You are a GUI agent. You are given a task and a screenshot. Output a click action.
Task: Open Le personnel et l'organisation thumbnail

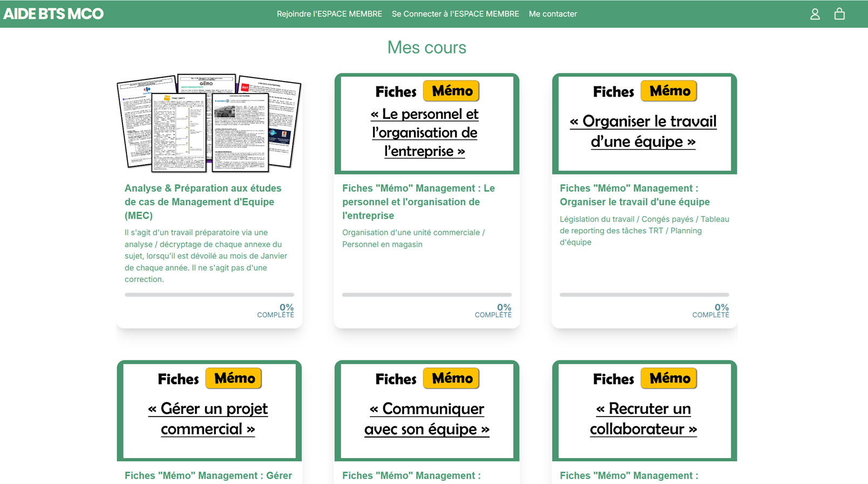click(x=427, y=124)
